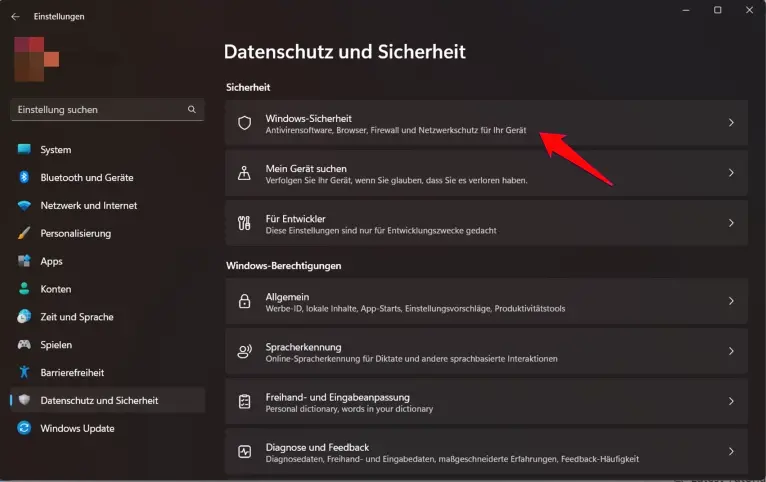Click the Spracherkennung voice icon
Image resolution: width=766 pixels, height=482 pixels.
[244, 351]
